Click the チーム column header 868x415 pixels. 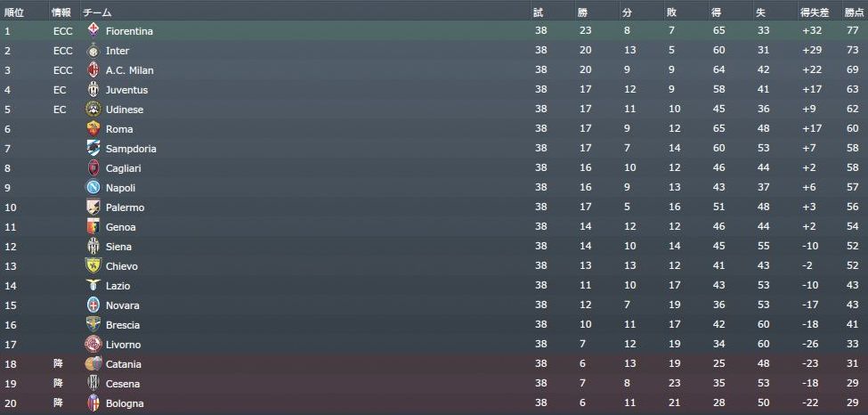click(x=96, y=12)
